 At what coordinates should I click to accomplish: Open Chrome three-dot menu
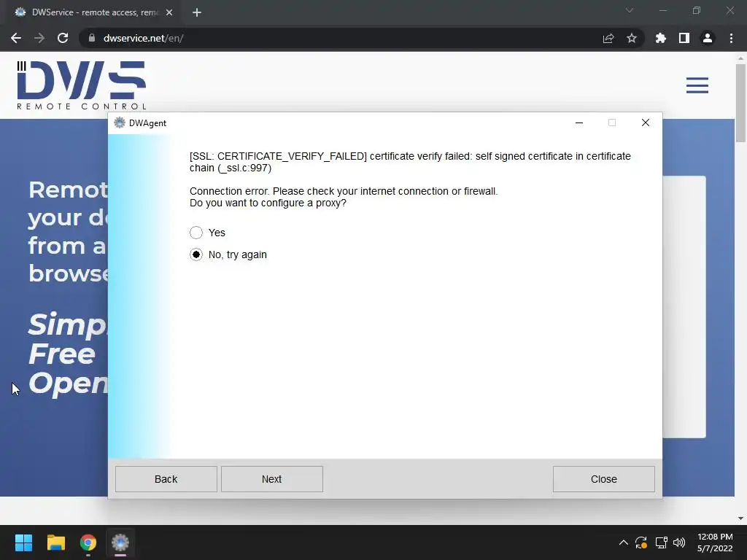point(731,38)
